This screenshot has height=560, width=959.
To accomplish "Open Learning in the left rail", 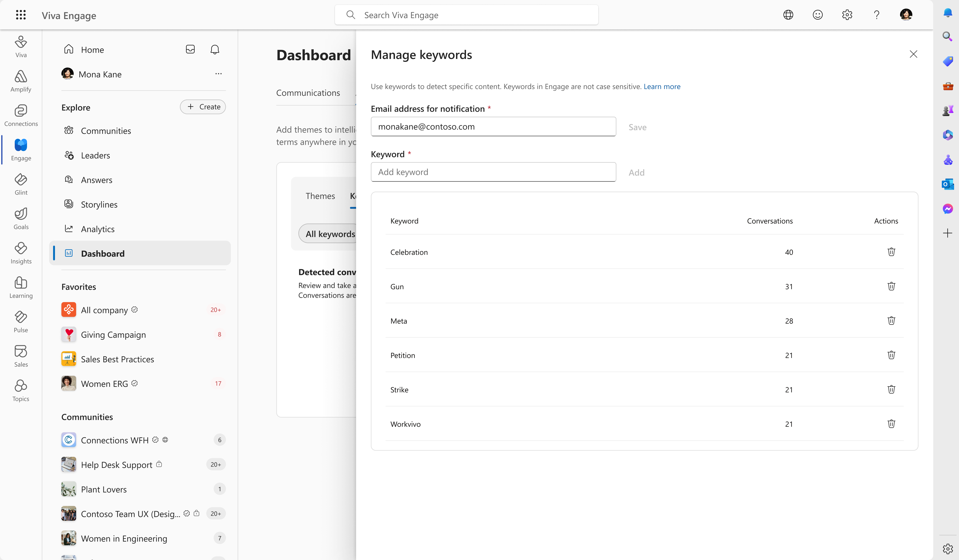I will (21, 287).
